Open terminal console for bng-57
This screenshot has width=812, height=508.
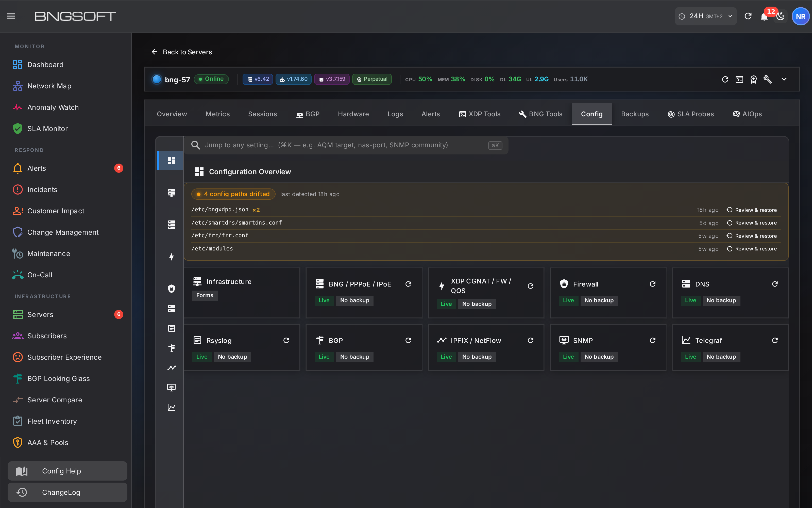point(739,79)
